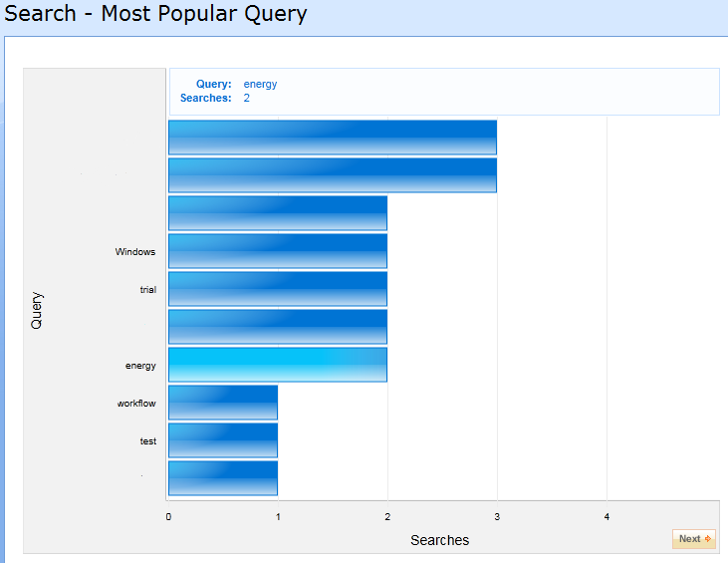The height and width of the screenshot is (563, 728).
Task: Click the 'Search - Most Popular Query' heading
Action: point(155,14)
